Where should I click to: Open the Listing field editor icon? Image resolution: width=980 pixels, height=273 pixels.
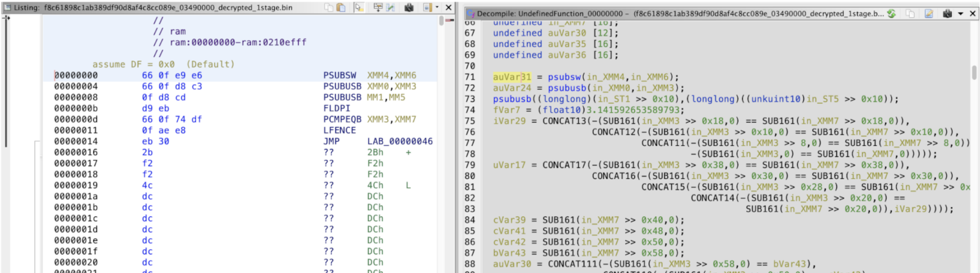(x=378, y=7)
